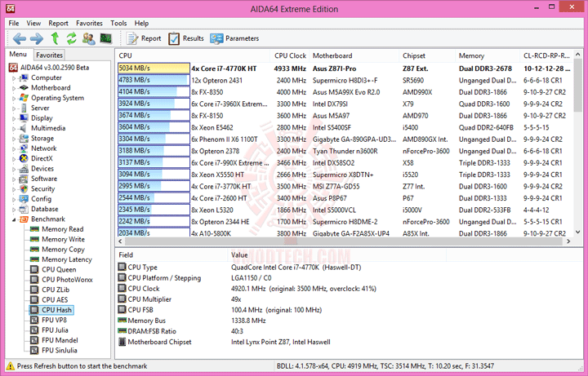588x376 pixels.
Task: Click the Benchmark folder icon
Action: click(x=24, y=219)
